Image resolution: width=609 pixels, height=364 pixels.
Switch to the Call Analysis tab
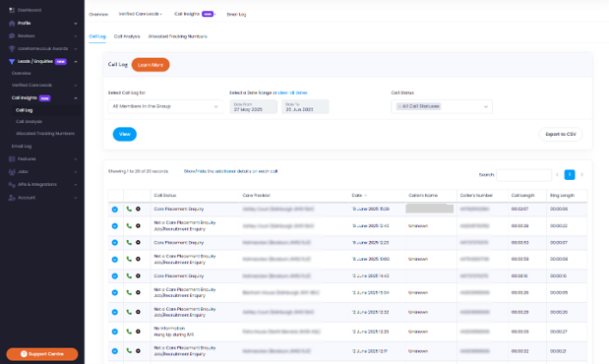pos(127,36)
